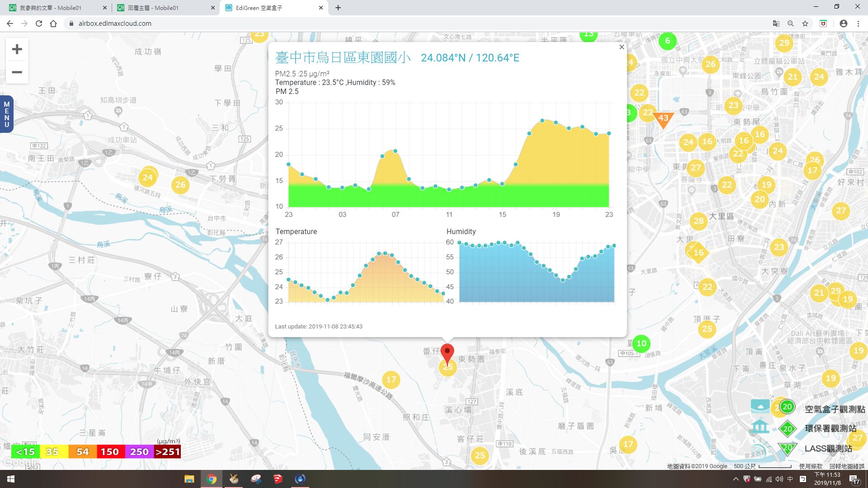Toggle LASS觀測站 layer in the legend

pos(828,448)
